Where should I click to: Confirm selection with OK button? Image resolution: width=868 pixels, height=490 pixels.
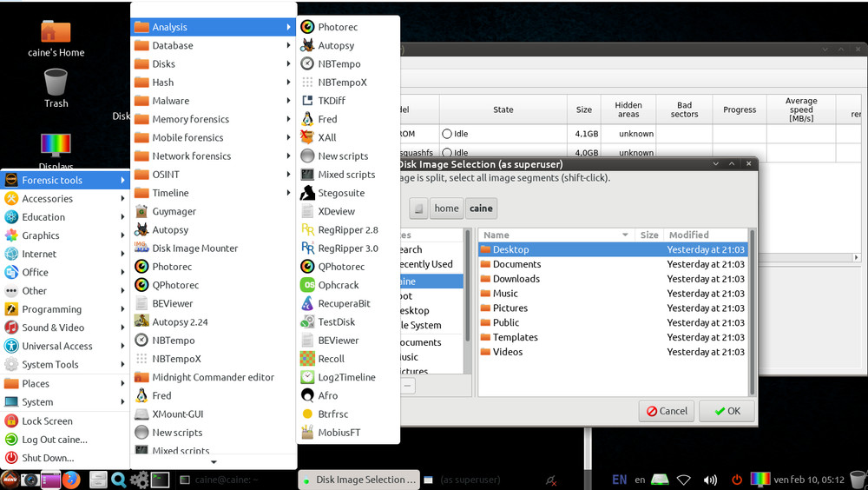pyautogui.click(x=726, y=411)
